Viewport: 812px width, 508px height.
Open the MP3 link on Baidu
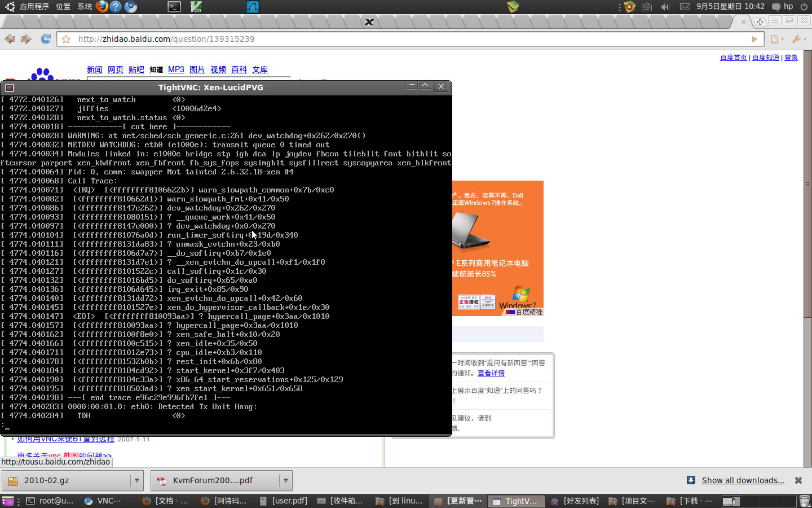(176, 69)
